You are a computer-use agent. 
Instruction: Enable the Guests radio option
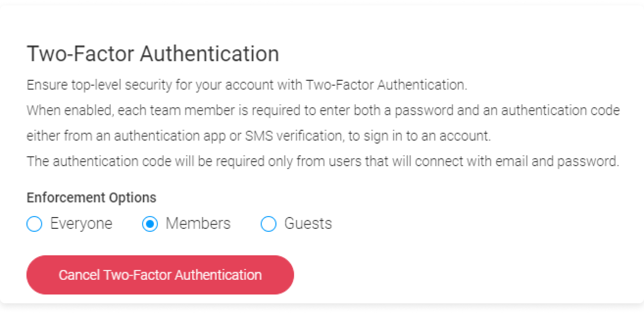[x=268, y=224]
